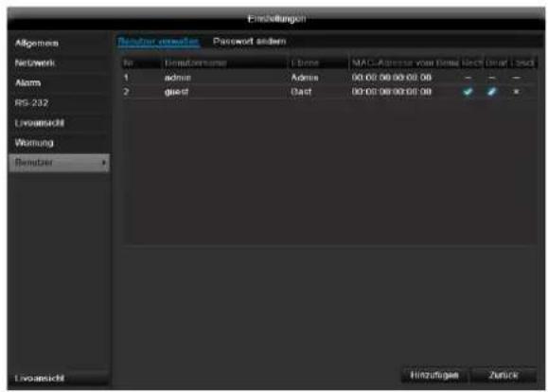Click the edit pencil icon for guest
Image resolution: width=548 pixels, height=392 pixels.
click(x=492, y=92)
